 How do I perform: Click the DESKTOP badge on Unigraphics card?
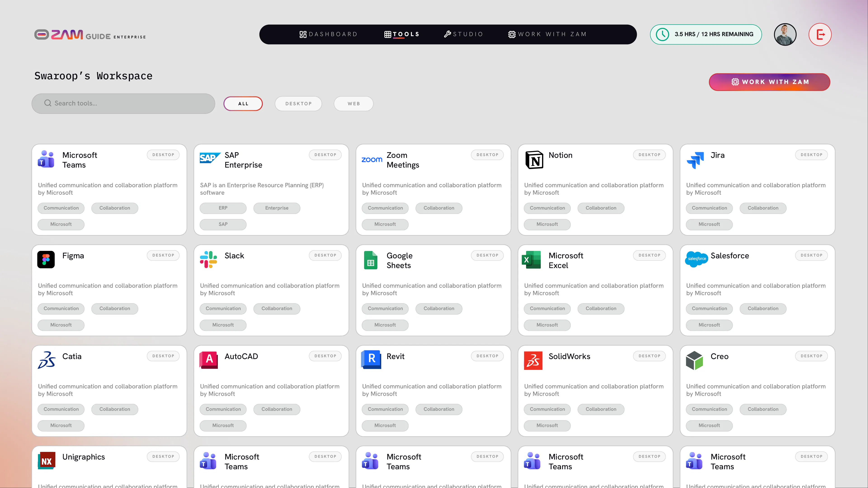click(x=163, y=457)
